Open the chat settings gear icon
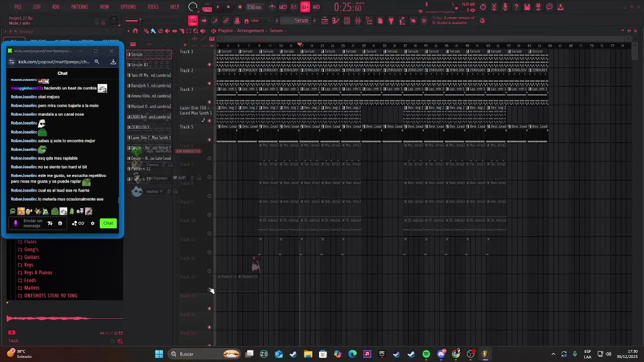644x362 pixels. (x=93, y=223)
